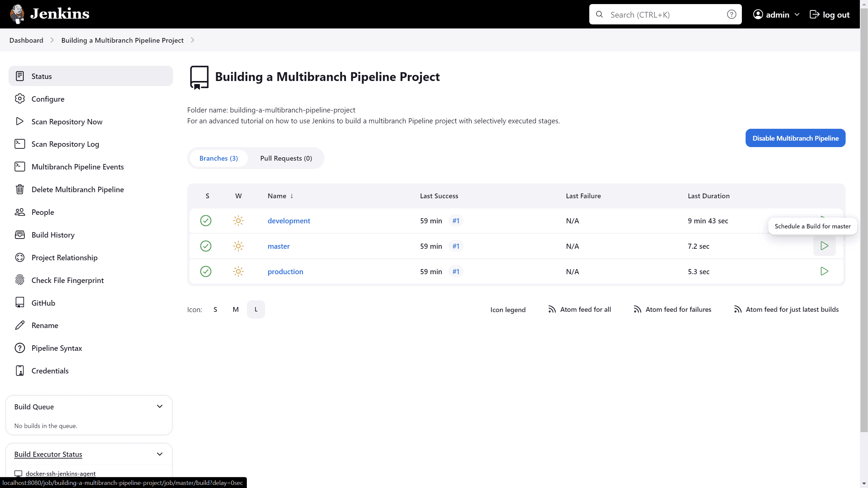The height and width of the screenshot is (488, 868).
Task: Click the Delete Multibranch Pipeline trash icon
Action: pos(20,189)
